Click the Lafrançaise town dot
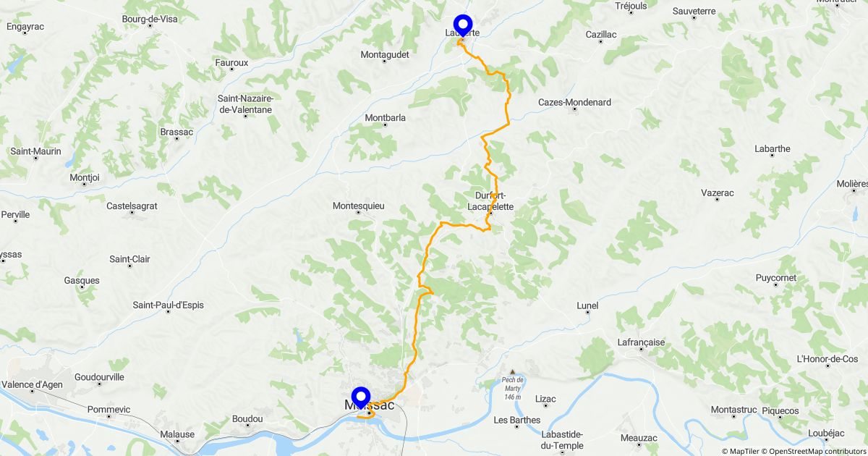This screenshot has width=868, height=456. click(641, 350)
